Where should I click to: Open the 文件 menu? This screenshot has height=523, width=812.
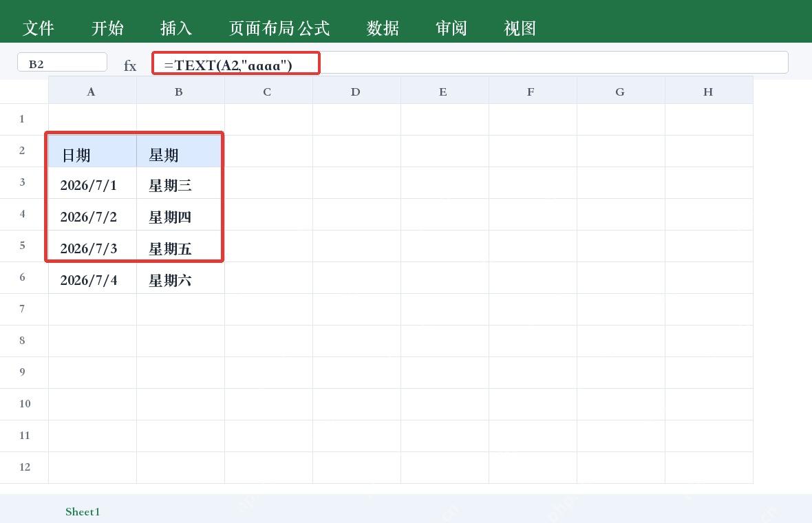[39, 28]
